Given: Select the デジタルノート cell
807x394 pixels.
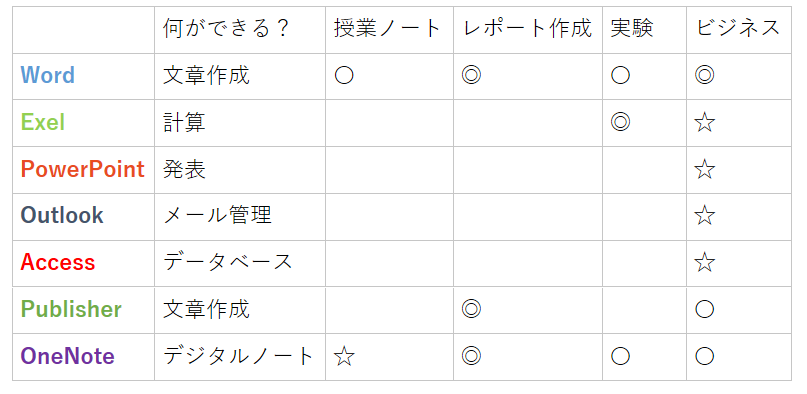Looking at the screenshot, I should (239, 356).
